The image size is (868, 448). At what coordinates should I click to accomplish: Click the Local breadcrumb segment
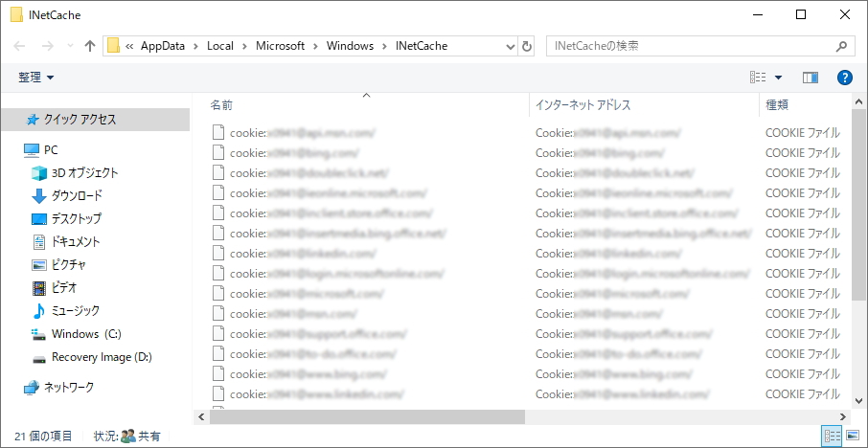(x=219, y=46)
